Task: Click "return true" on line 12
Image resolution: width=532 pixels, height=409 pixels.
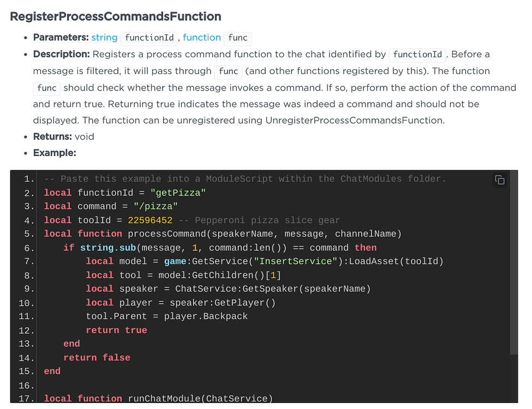Action: (116, 330)
